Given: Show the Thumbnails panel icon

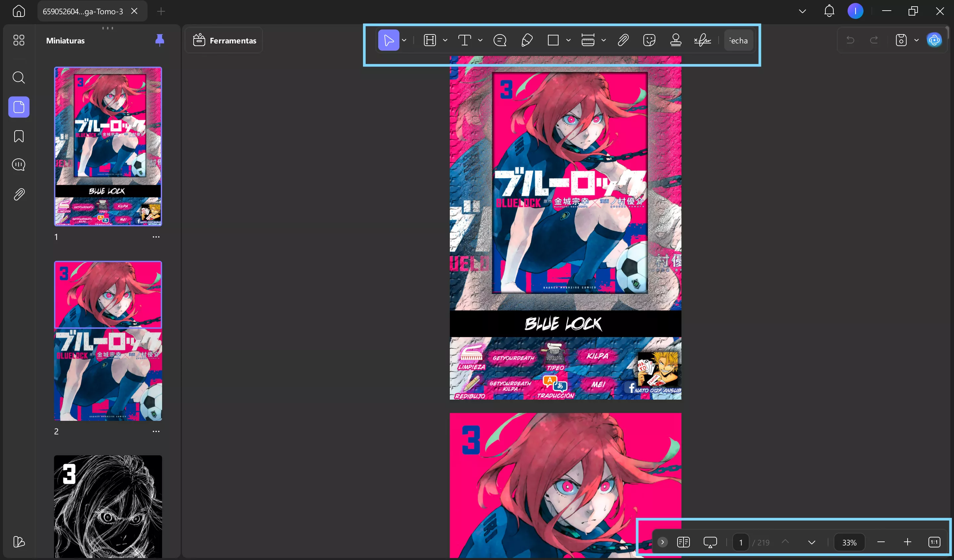Looking at the screenshot, I should click(19, 107).
